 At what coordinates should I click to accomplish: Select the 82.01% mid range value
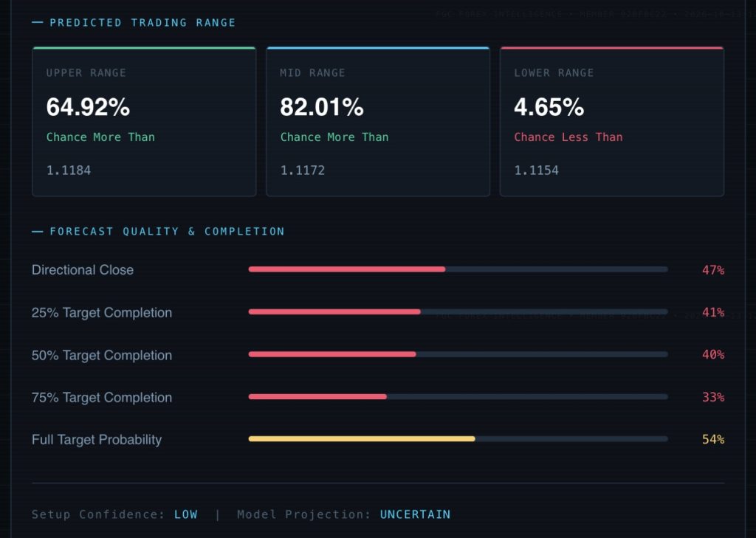point(322,106)
